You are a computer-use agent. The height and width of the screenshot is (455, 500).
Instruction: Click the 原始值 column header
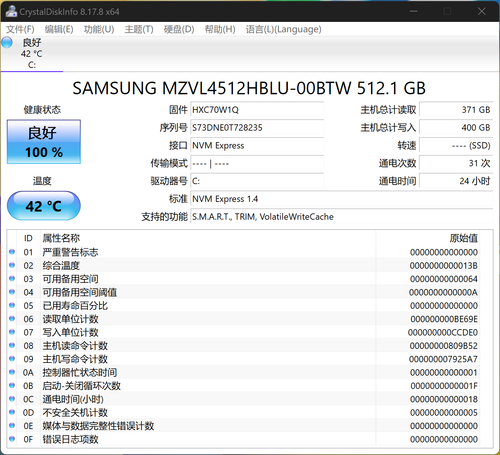click(x=464, y=238)
